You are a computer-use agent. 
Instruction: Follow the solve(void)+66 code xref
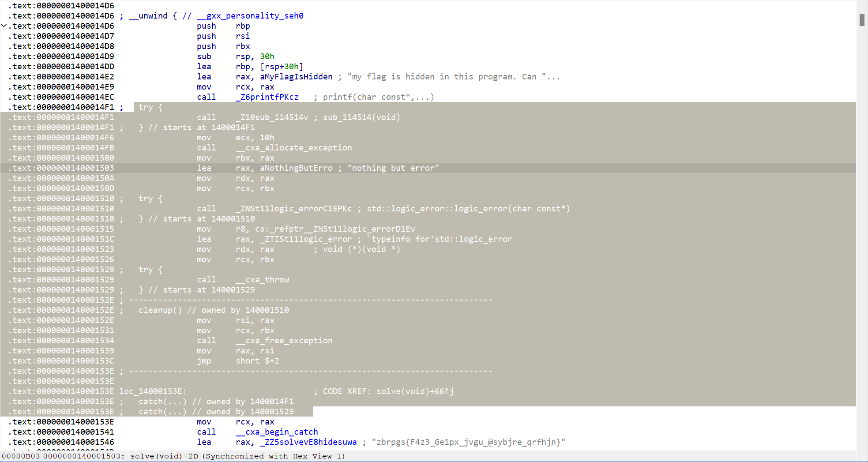pos(415,391)
